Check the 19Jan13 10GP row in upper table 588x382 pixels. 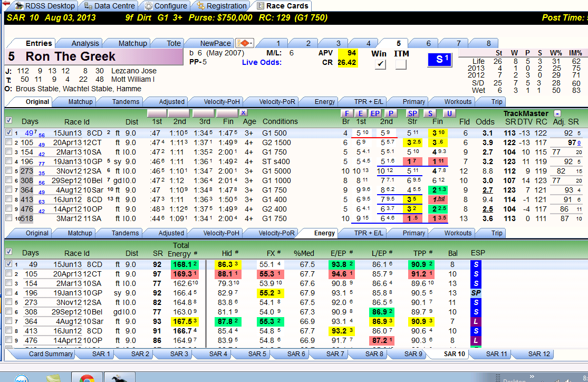pos(8,161)
